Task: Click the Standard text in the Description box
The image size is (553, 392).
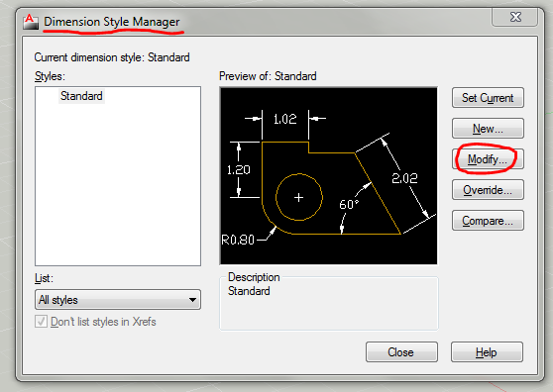Action: pos(249,291)
